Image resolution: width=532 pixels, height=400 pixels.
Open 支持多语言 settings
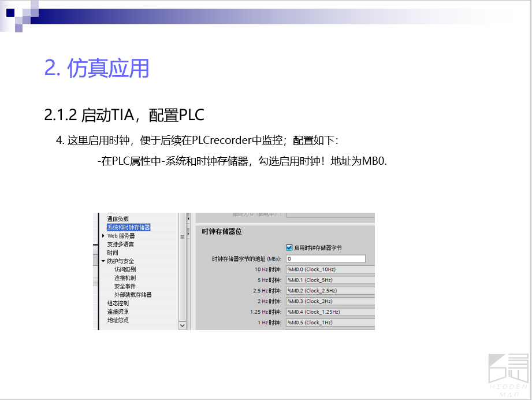(x=120, y=244)
